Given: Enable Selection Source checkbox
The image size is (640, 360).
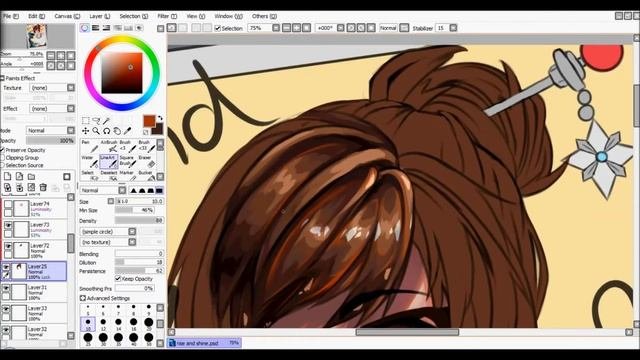Looking at the screenshot, I should click(x=2, y=165).
